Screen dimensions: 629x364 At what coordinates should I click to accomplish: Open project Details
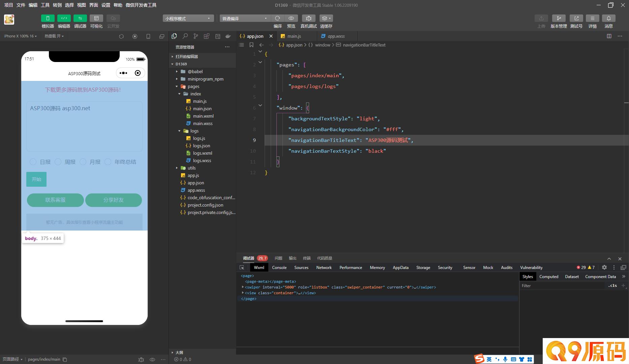[x=592, y=18]
